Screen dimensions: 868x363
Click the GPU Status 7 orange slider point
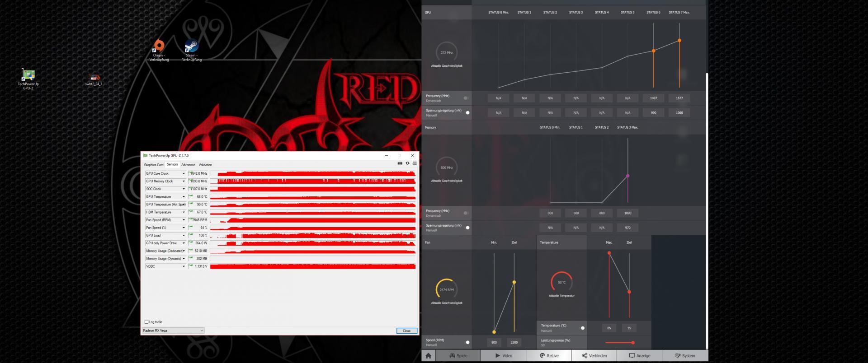pyautogui.click(x=679, y=41)
